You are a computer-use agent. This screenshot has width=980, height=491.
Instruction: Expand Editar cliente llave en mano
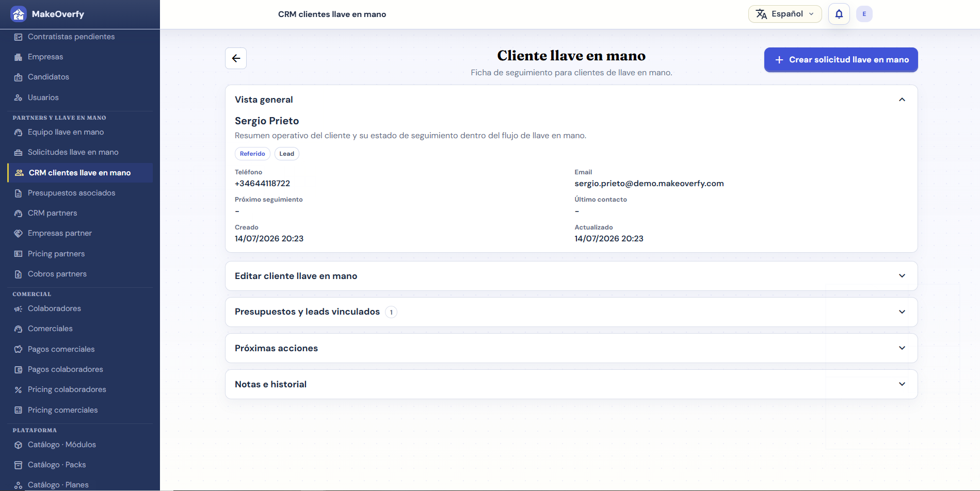(x=571, y=276)
